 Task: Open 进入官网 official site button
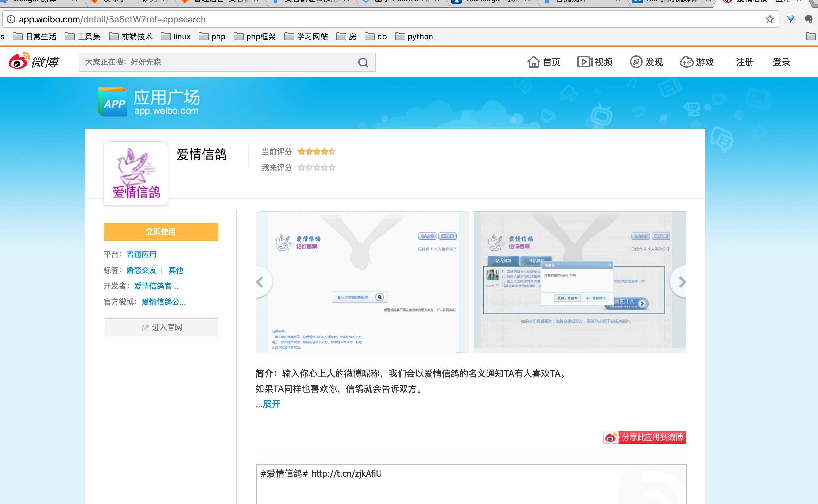(161, 328)
